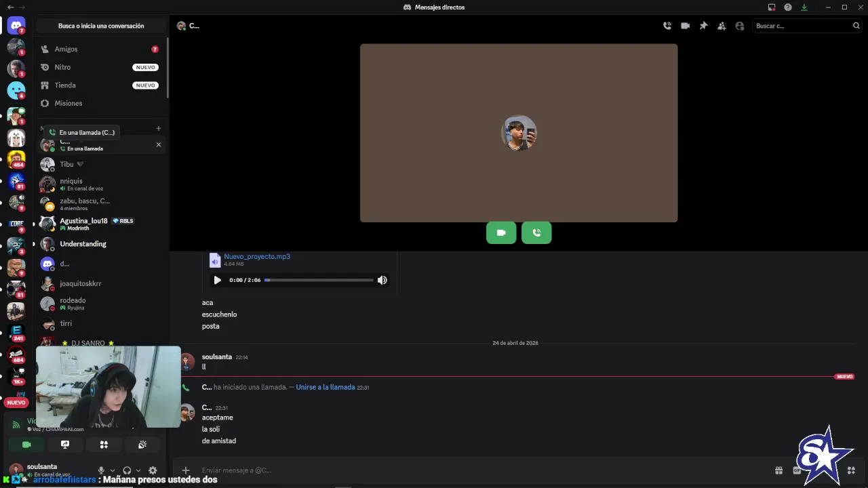Click the search magnifier icon
The width and height of the screenshot is (868, 488).
[856, 26]
